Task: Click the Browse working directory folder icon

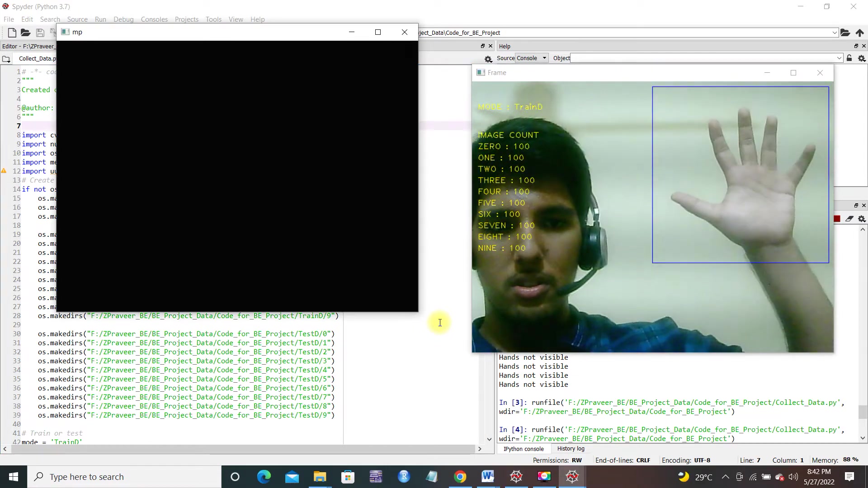Action: tap(845, 33)
